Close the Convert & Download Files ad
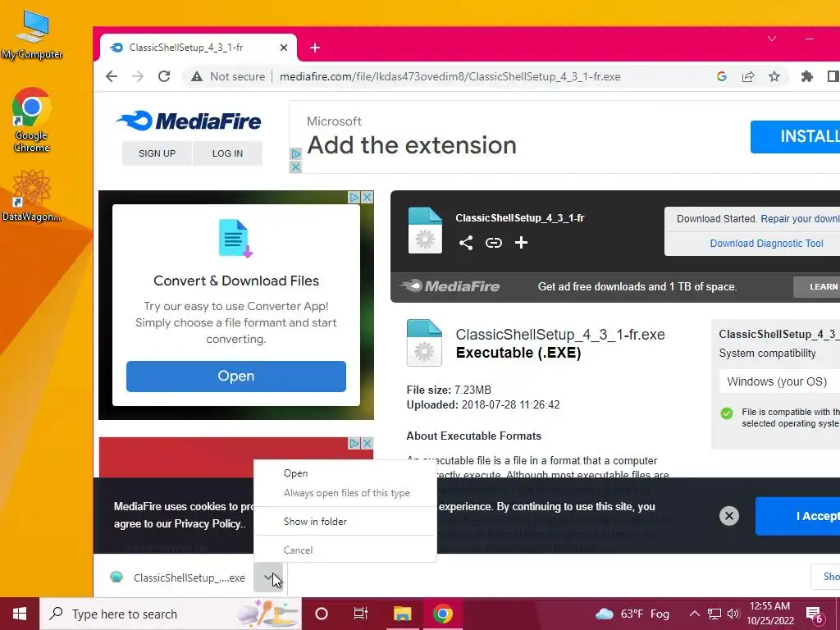This screenshot has height=630, width=840. click(367, 197)
